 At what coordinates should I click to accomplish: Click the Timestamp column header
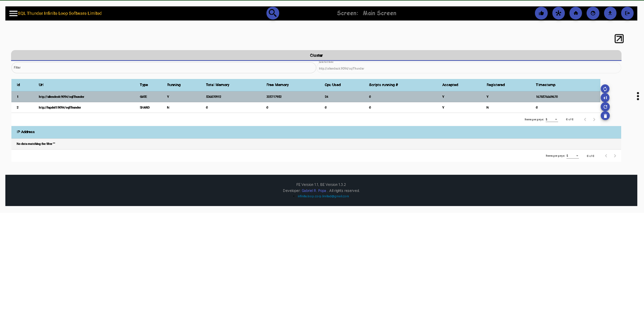click(546, 85)
